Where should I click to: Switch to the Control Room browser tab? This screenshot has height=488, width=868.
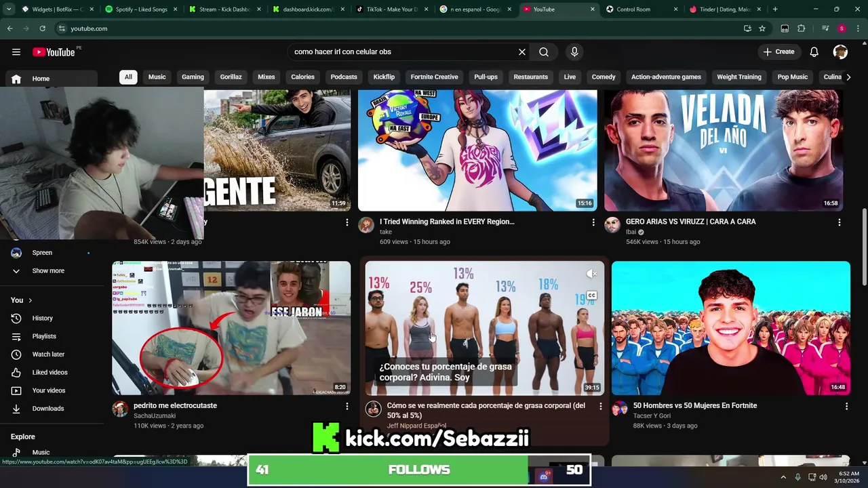[642, 9]
